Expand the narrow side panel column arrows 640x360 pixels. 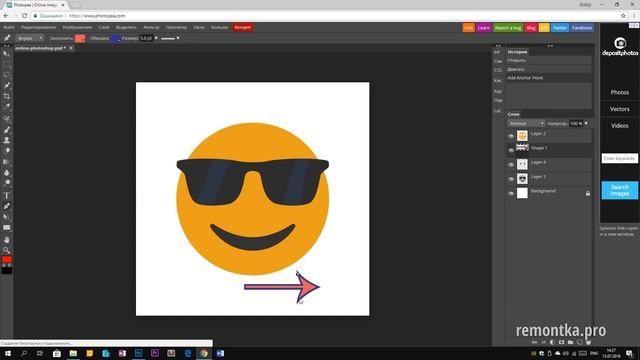point(498,46)
